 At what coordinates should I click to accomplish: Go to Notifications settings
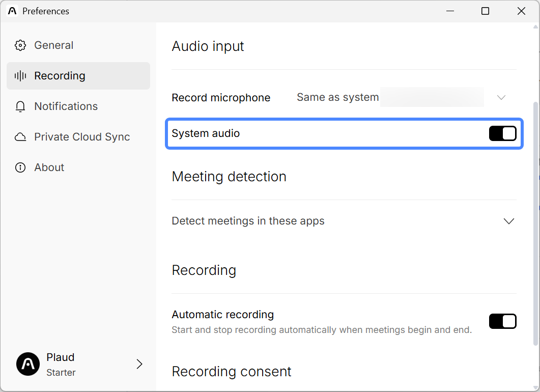coord(78,106)
